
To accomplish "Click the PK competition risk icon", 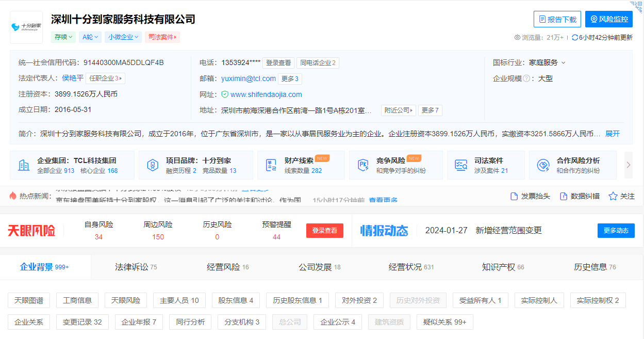I will coord(363,165).
